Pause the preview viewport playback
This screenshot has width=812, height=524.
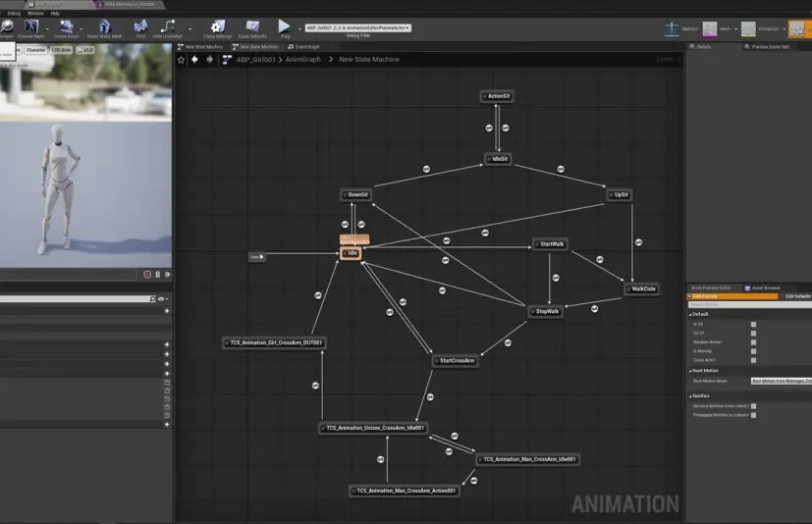(x=157, y=275)
